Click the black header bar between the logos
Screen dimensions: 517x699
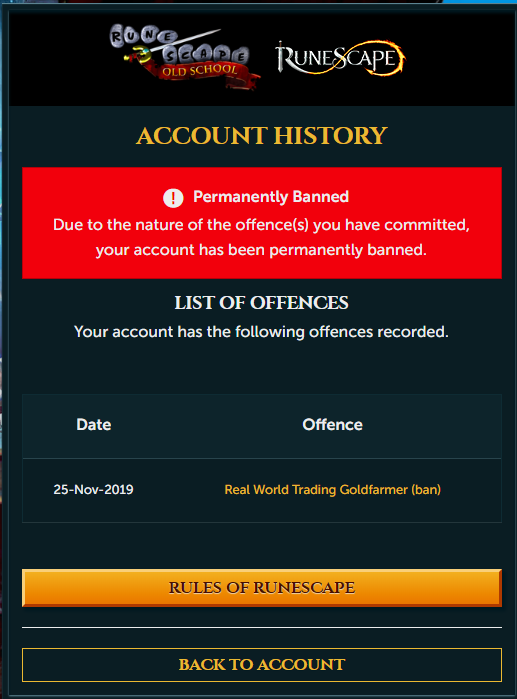pos(267,58)
